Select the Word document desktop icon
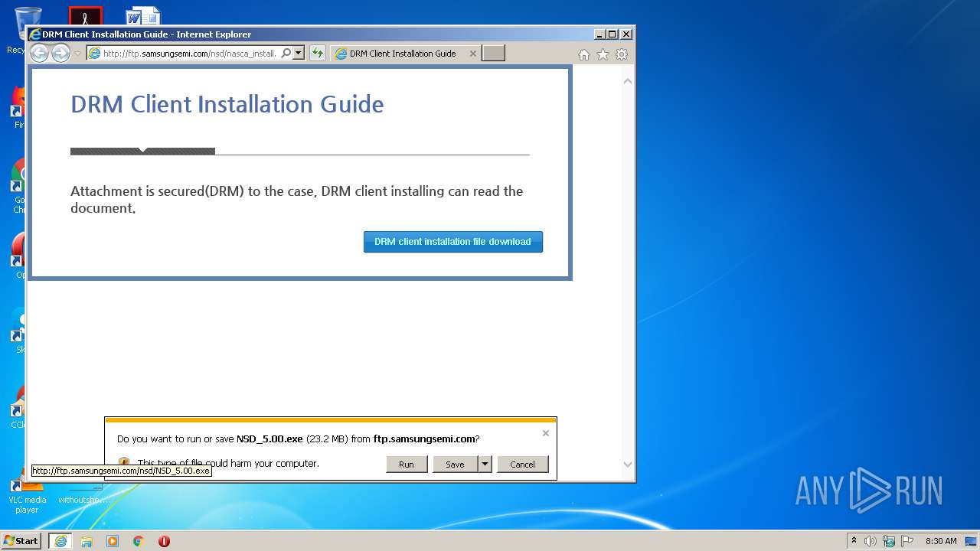Screen dimensions: 980x551 click(143, 16)
